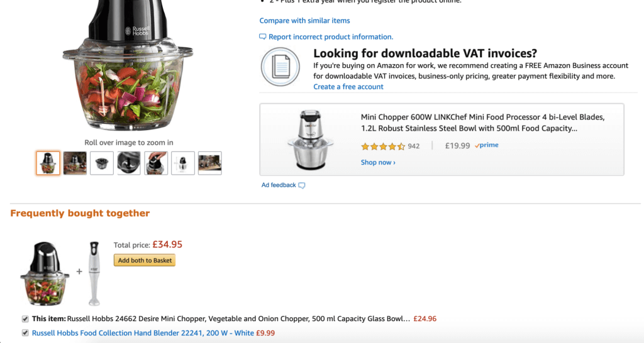This screenshot has height=343, width=644.
Task: Open Compare with similar items link
Action: pos(304,21)
